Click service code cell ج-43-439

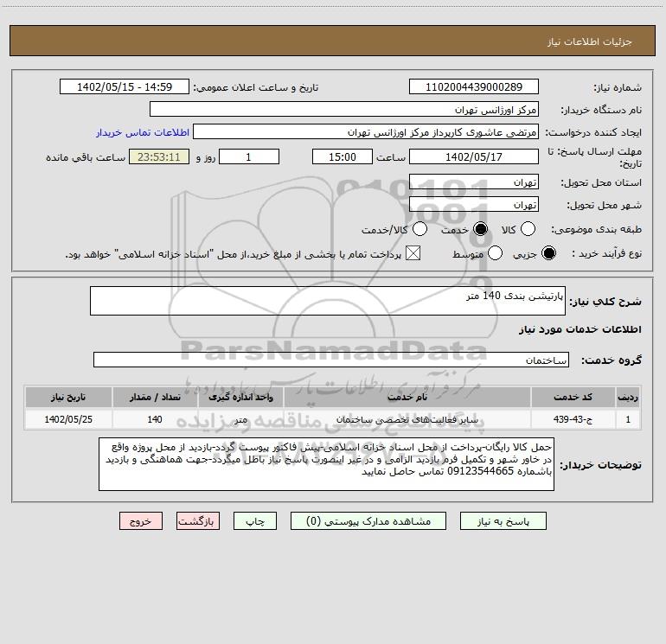(x=573, y=419)
